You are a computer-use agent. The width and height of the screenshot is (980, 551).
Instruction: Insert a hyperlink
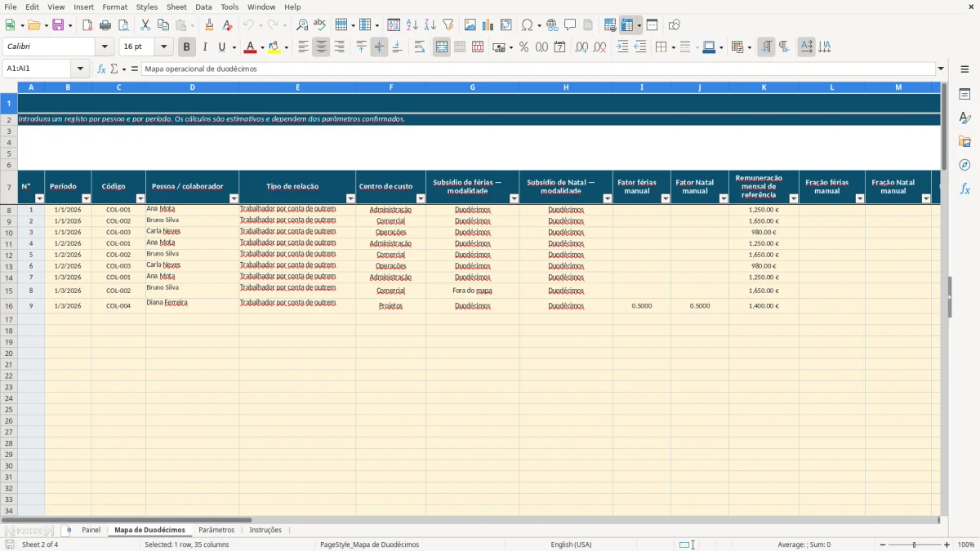[552, 25]
